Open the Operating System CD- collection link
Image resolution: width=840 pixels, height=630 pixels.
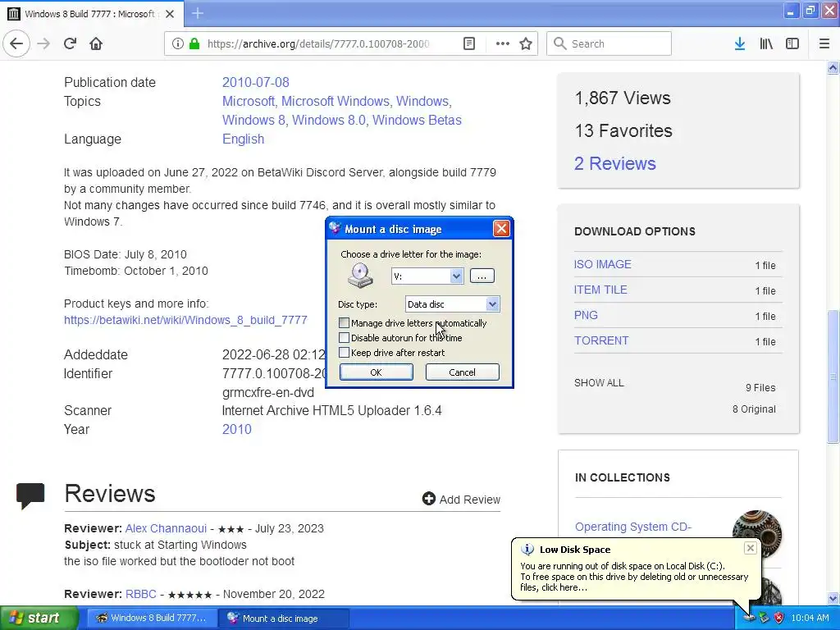[633, 527]
